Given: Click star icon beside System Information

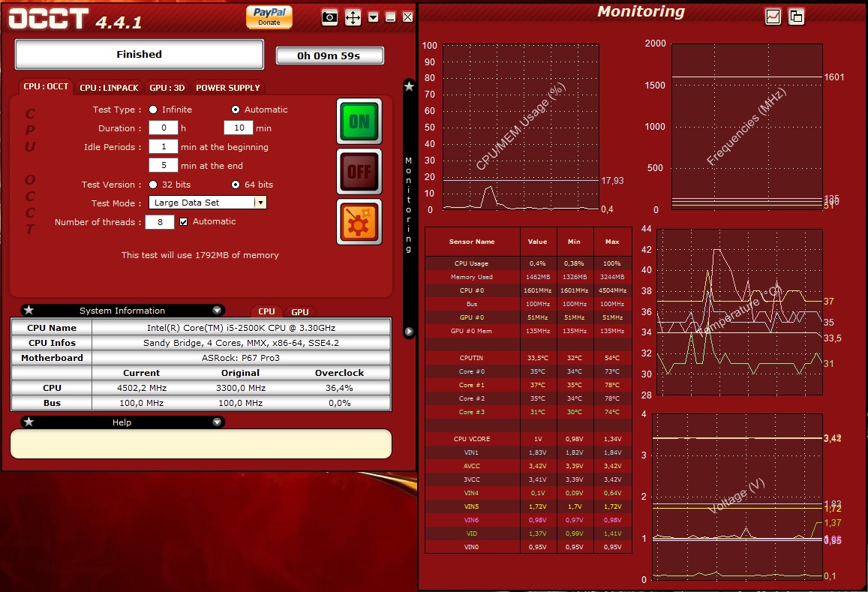Looking at the screenshot, I should tap(29, 310).
